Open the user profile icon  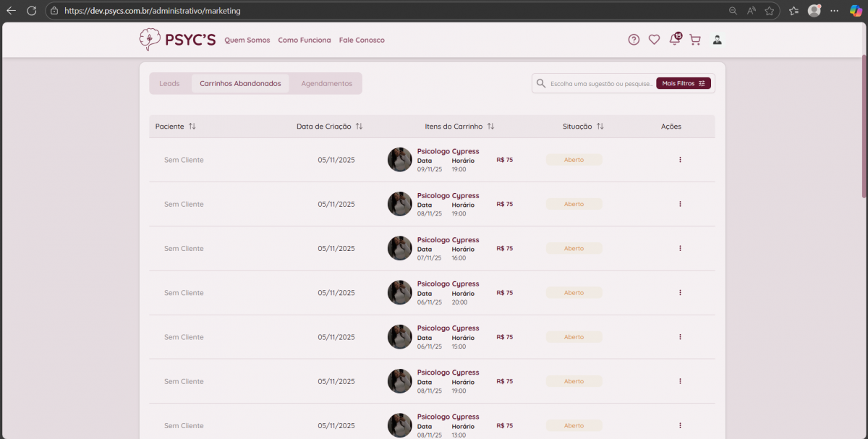pos(717,40)
